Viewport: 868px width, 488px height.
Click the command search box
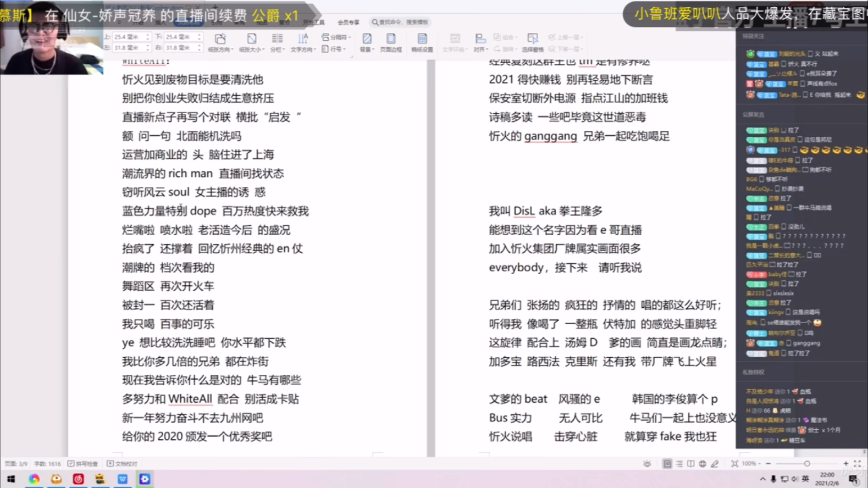tap(400, 22)
